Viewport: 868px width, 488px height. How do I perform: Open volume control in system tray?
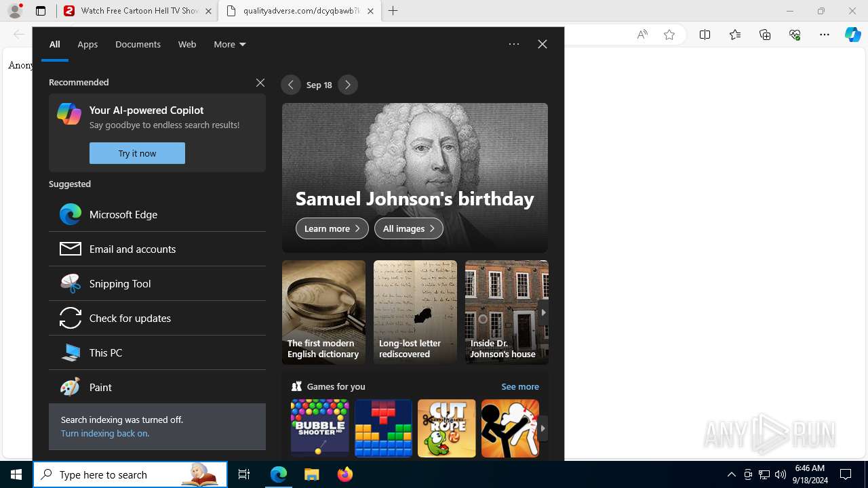click(x=781, y=474)
